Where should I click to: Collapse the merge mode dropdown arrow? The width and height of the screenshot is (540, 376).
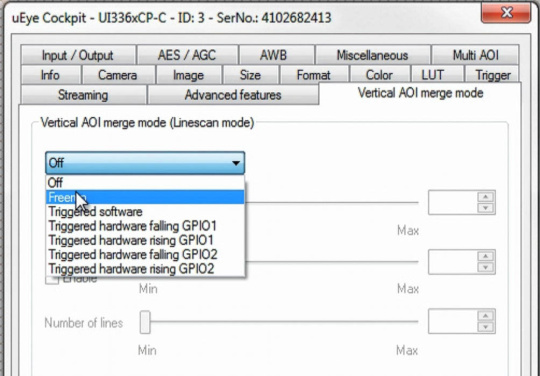point(236,163)
